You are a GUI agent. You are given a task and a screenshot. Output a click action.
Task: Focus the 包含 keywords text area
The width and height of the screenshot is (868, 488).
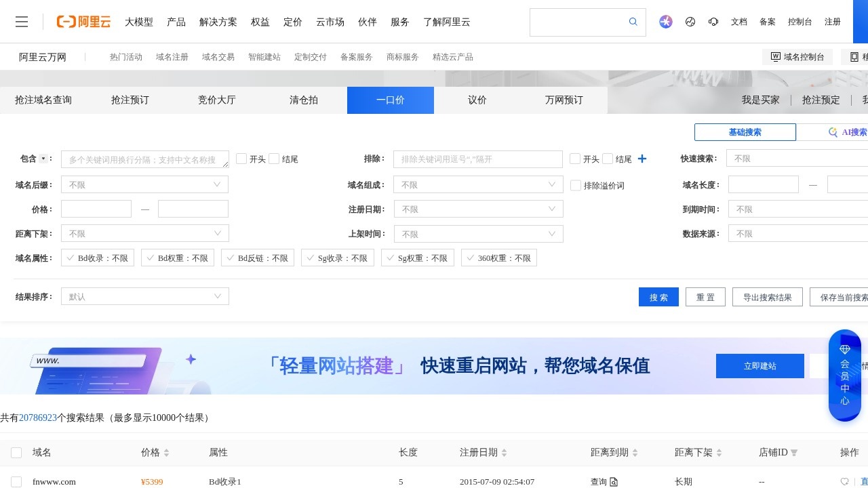(145, 159)
